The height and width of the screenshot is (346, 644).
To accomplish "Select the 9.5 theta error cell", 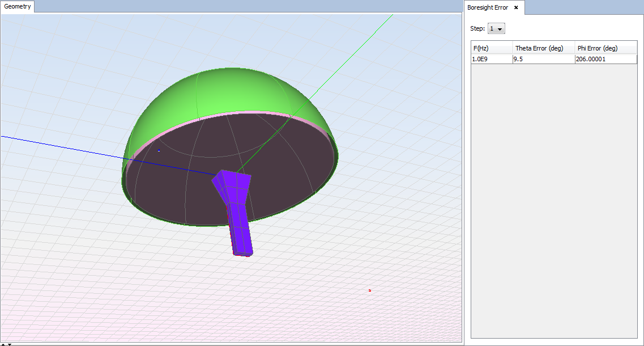I will click(x=543, y=59).
